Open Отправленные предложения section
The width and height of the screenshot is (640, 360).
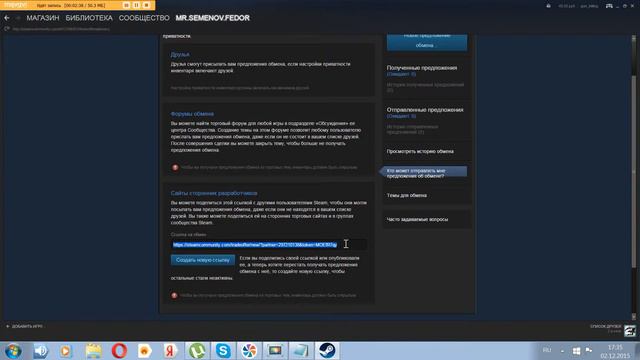[x=425, y=110]
